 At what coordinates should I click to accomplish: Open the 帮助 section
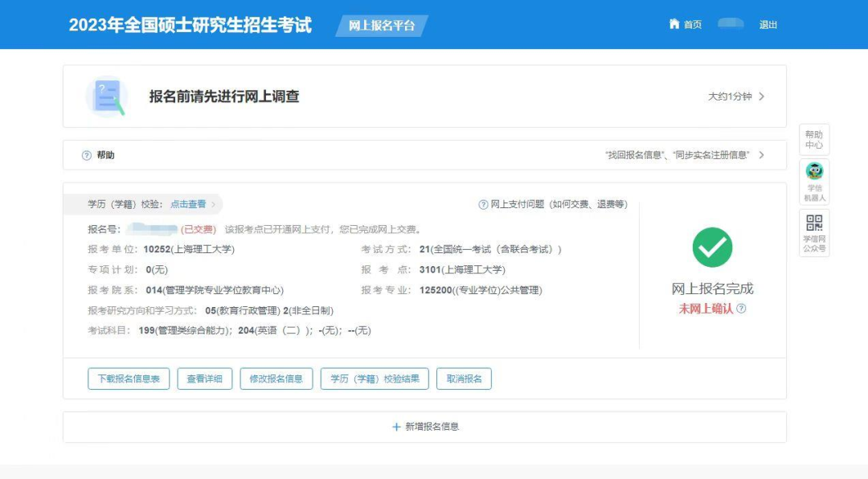click(x=106, y=155)
